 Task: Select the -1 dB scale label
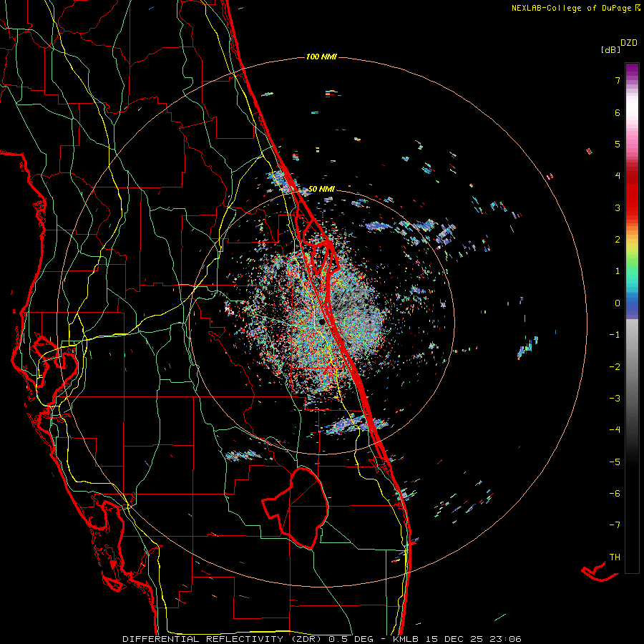click(x=615, y=335)
